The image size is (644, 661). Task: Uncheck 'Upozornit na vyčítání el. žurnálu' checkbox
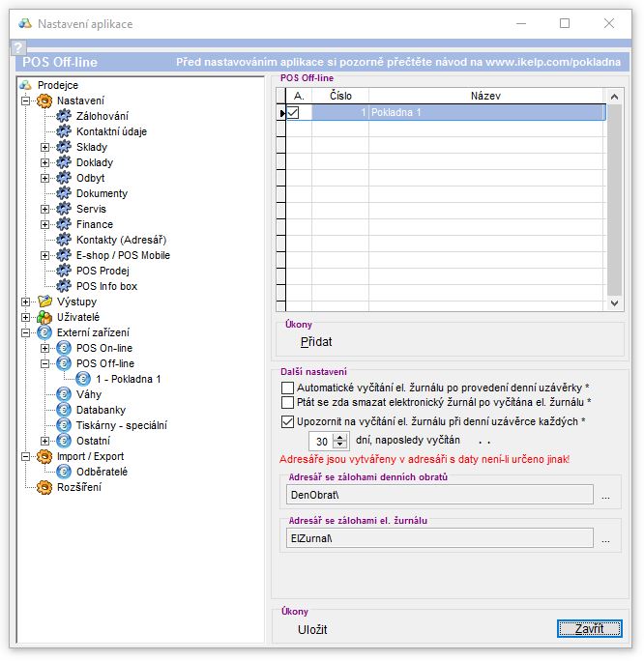(x=287, y=421)
